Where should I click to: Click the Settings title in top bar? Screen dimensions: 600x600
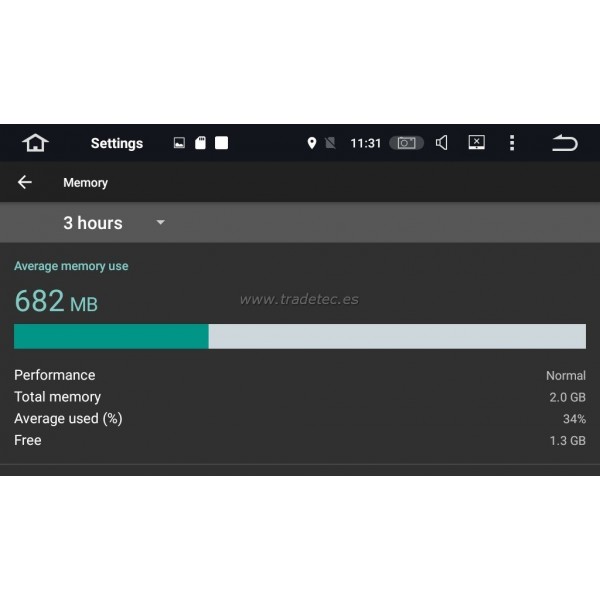(117, 143)
